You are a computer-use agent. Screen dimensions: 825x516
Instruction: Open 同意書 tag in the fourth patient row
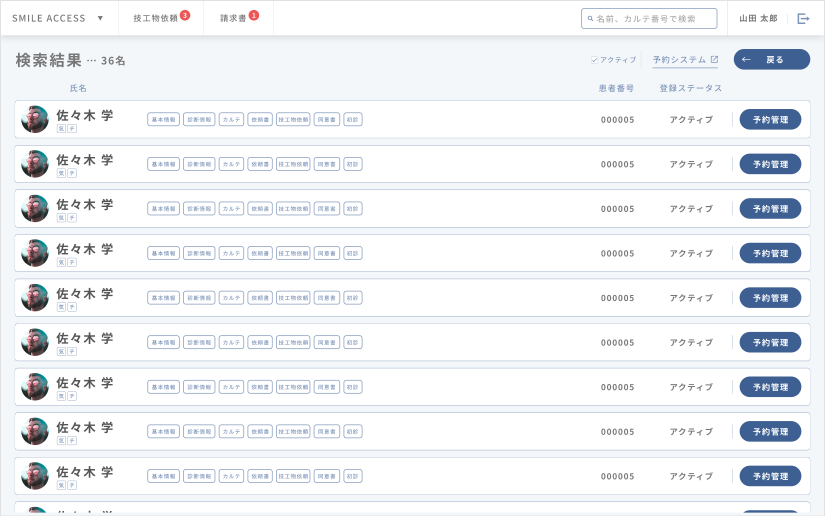327,253
